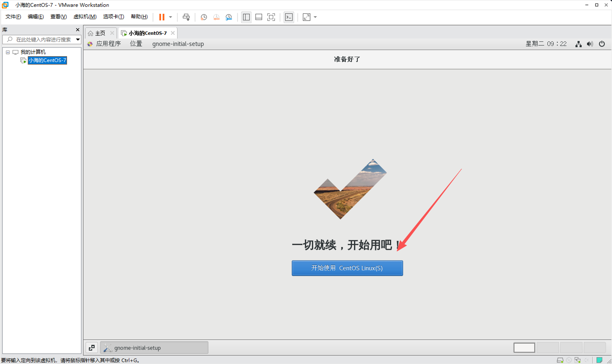Screen dimensions: 612x364
Task: Click the CD/DVD drive status icon
Action: coord(569,360)
